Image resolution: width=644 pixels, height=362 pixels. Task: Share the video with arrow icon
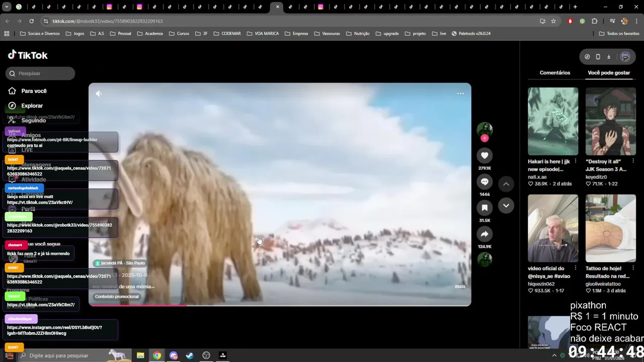[x=485, y=234]
